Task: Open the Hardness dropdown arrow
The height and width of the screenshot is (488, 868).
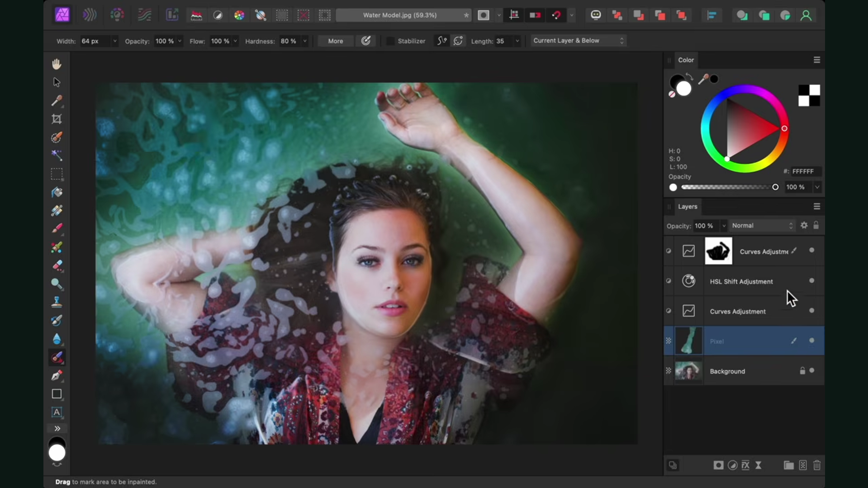Action: coord(305,41)
